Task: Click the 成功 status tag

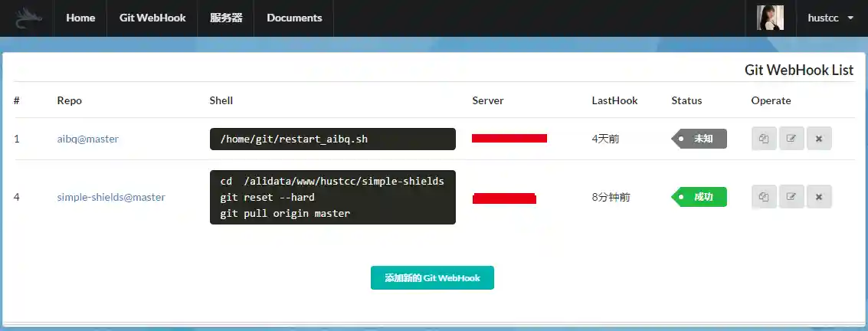Action: pyautogui.click(x=699, y=196)
